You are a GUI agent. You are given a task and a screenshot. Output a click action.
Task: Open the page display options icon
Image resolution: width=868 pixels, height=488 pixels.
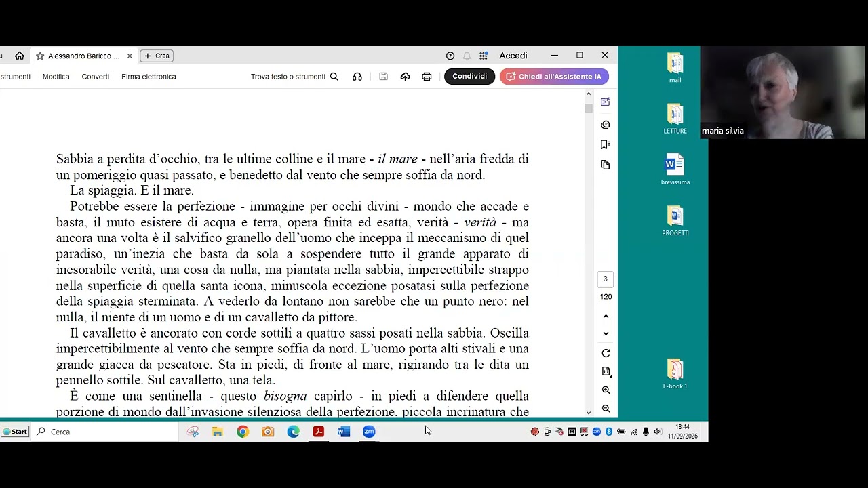(x=606, y=371)
